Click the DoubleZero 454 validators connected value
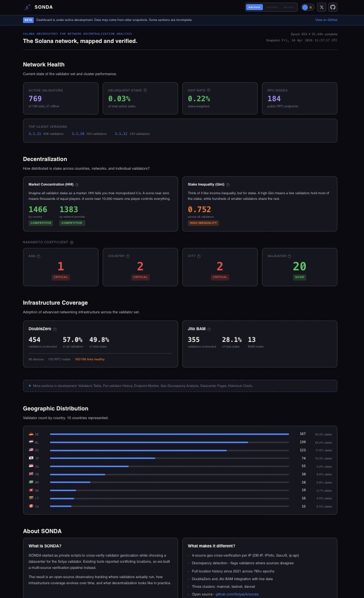Viewport: 364px width, 598px height. tap(34, 339)
